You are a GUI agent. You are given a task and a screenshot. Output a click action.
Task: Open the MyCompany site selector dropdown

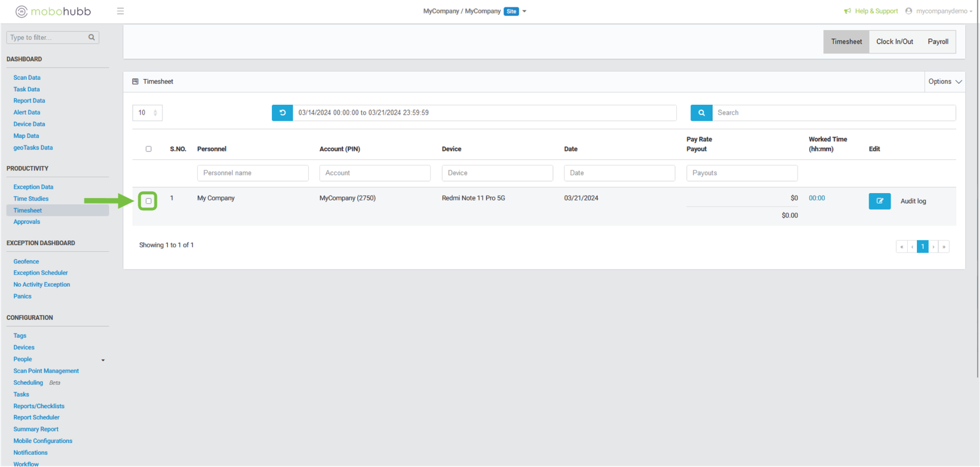524,11
